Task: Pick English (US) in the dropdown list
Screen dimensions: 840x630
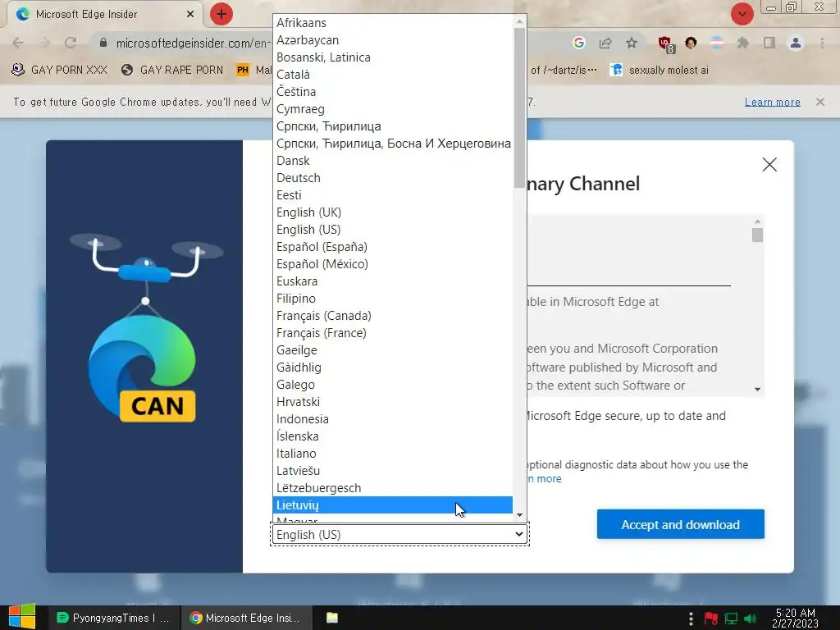Action: pyautogui.click(x=393, y=230)
